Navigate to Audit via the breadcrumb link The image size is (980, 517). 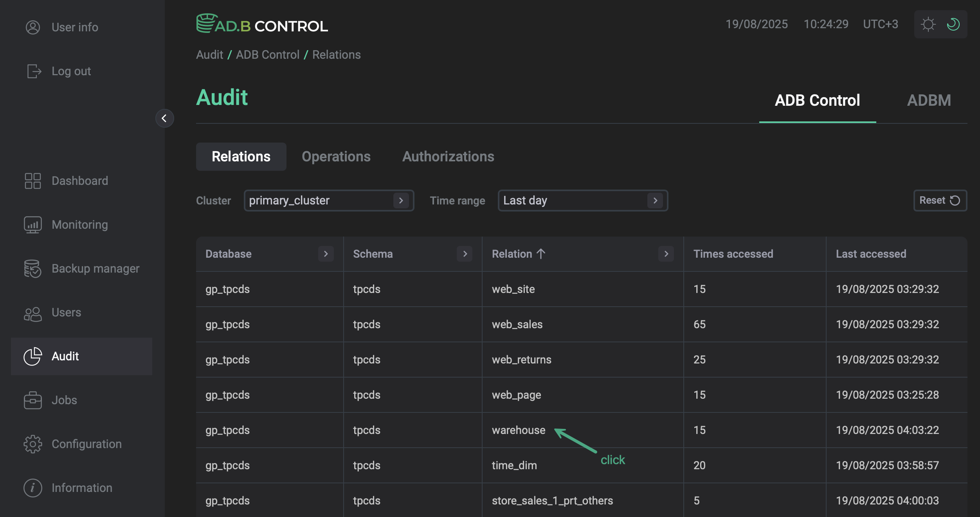(x=209, y=54)
